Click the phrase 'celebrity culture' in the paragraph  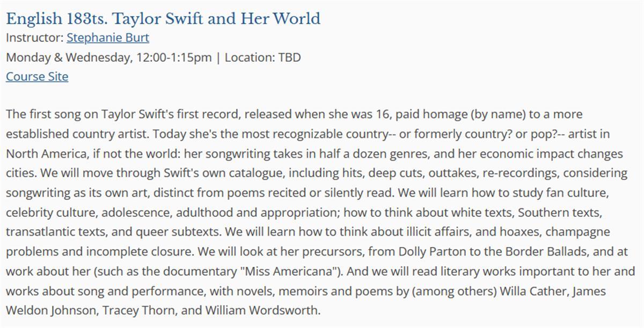(48, 213)
